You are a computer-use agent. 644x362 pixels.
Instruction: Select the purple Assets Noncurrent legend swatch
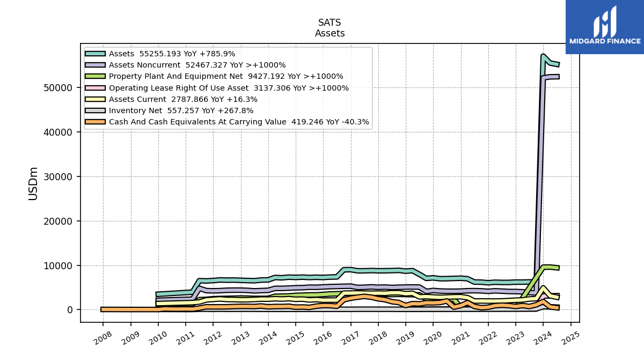(96, 65)
